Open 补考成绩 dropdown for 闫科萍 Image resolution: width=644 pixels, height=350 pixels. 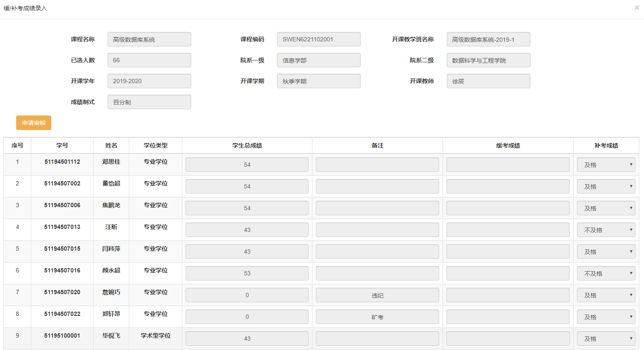click(606, 252)
